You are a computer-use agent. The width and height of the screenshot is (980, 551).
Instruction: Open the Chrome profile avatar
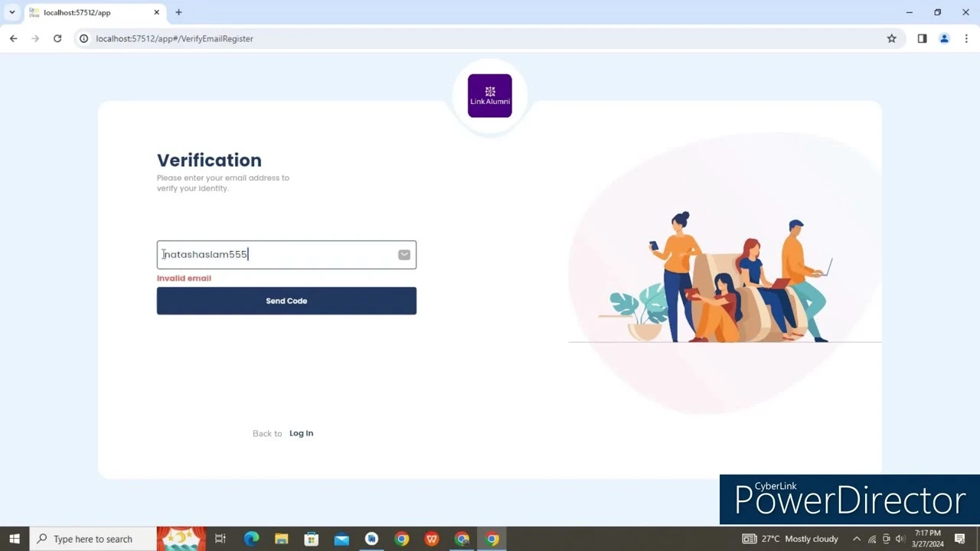[944, 38]
